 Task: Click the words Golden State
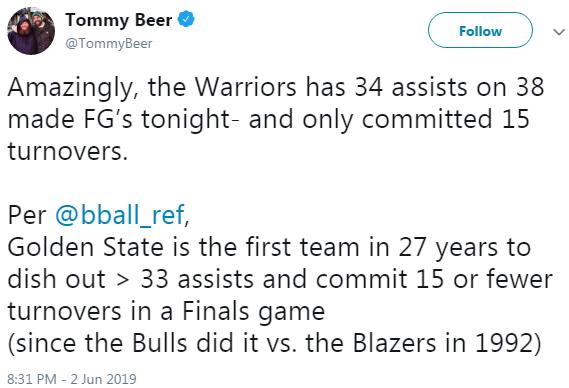coord(86,247)
